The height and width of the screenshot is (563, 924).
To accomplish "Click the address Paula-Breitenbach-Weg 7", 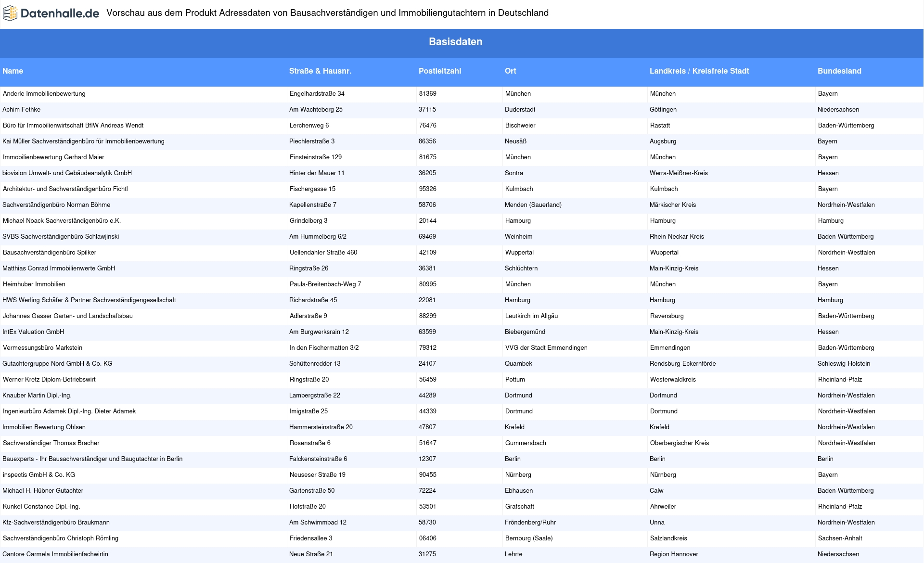I will (325, 284).
